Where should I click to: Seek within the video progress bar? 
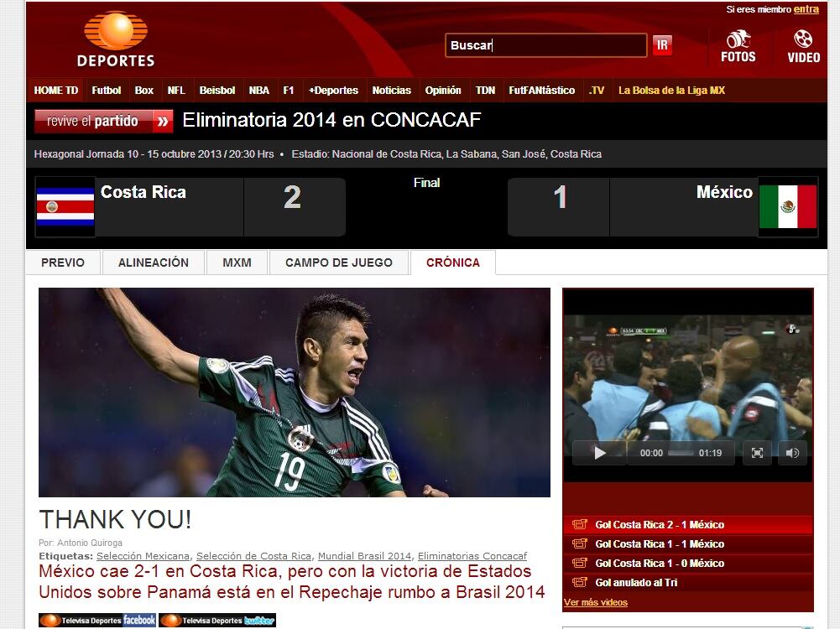tap(680, 453)
